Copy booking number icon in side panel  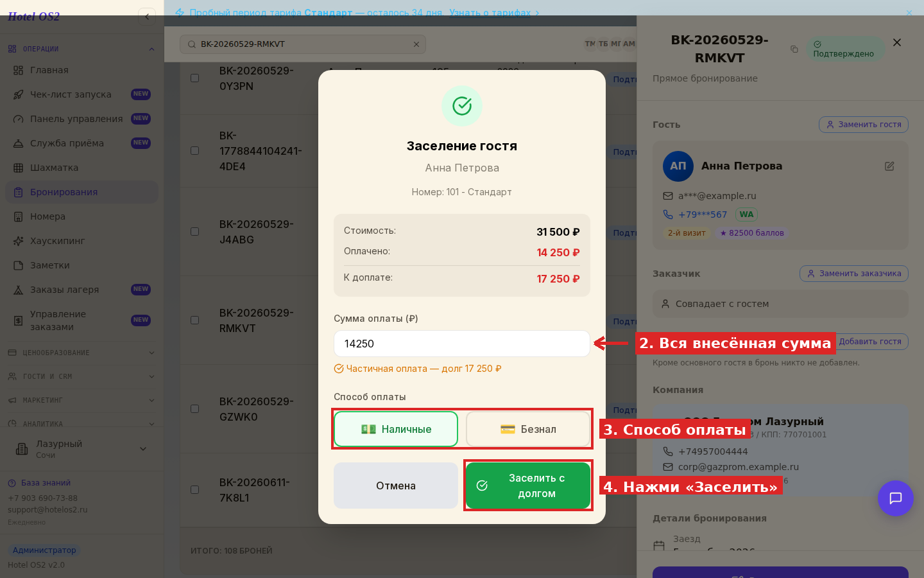point(794,49)
